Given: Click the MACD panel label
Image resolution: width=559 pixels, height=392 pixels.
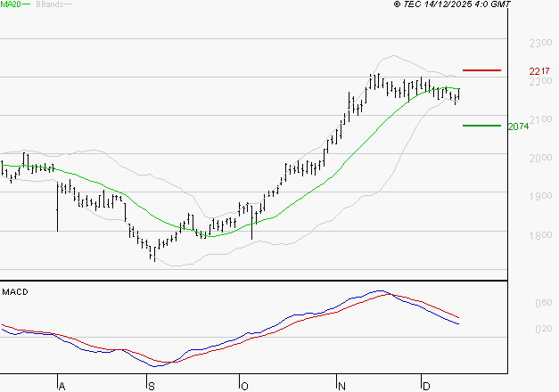Looking at the screenshot, I should (x=15, y=292).
